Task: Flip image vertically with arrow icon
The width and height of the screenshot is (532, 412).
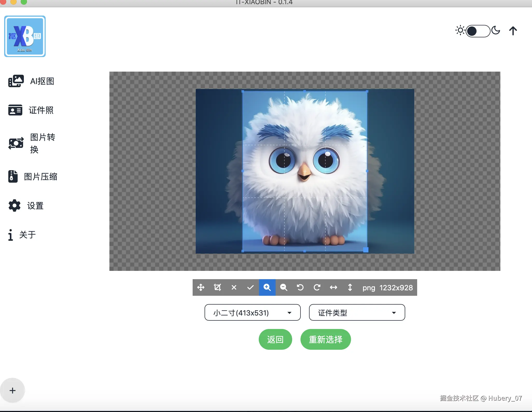Action: coord(350,287)
